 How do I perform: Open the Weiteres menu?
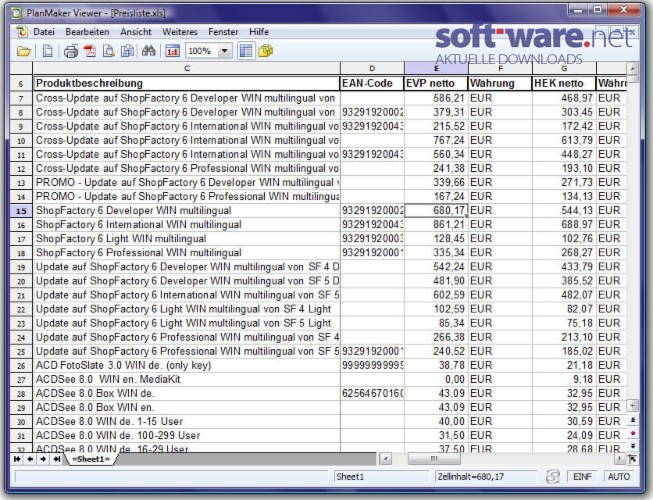coord(179,32)
